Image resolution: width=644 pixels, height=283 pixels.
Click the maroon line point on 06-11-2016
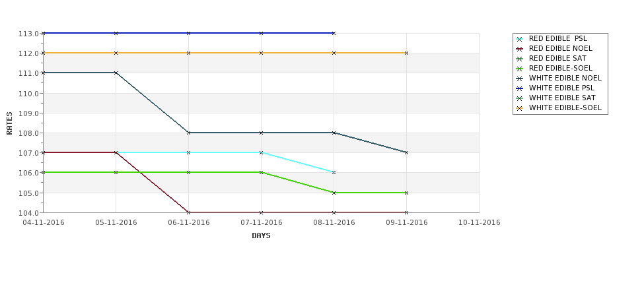click(188, 212)
